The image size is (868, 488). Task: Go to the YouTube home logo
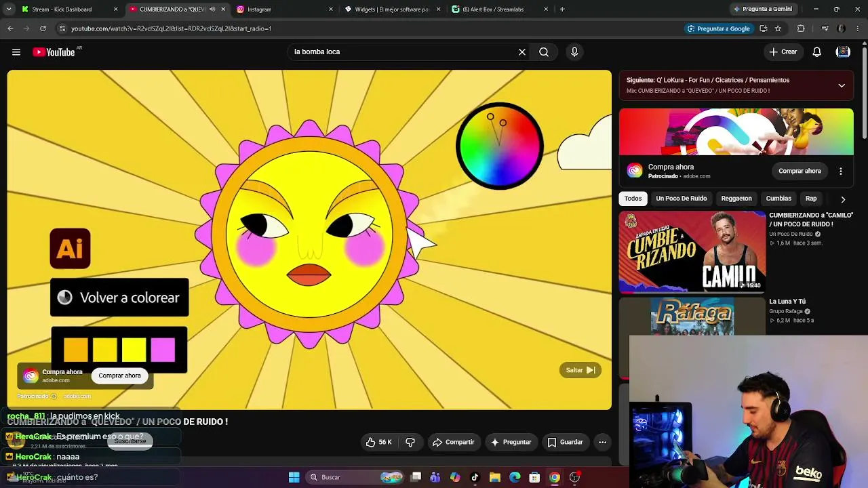[54, 52]
